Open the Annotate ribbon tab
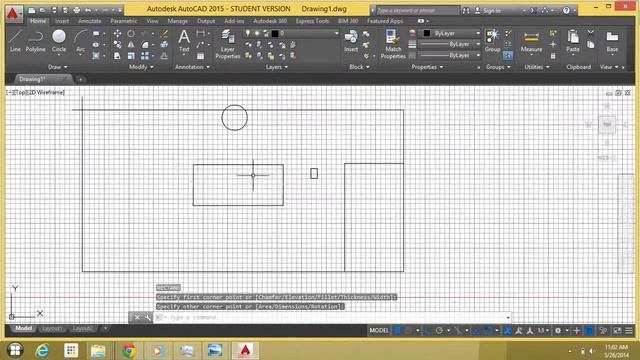 (x=89, y=21)
